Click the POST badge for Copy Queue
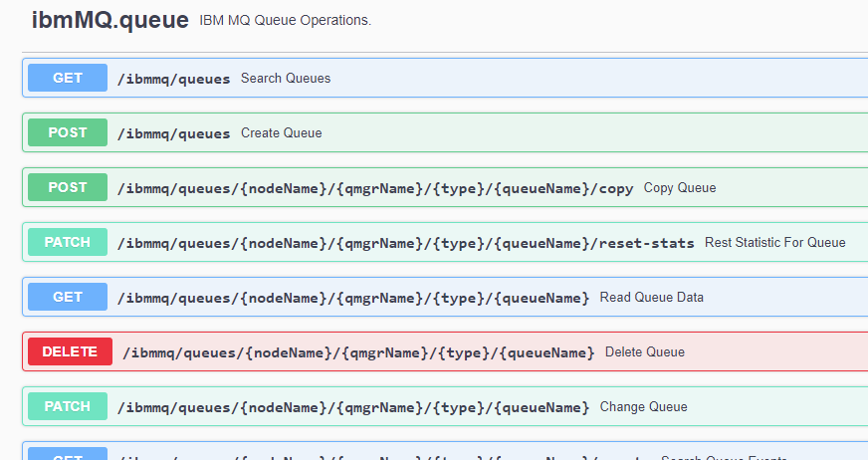Screen dimensions: 868x460 click(x=68, y=187)
